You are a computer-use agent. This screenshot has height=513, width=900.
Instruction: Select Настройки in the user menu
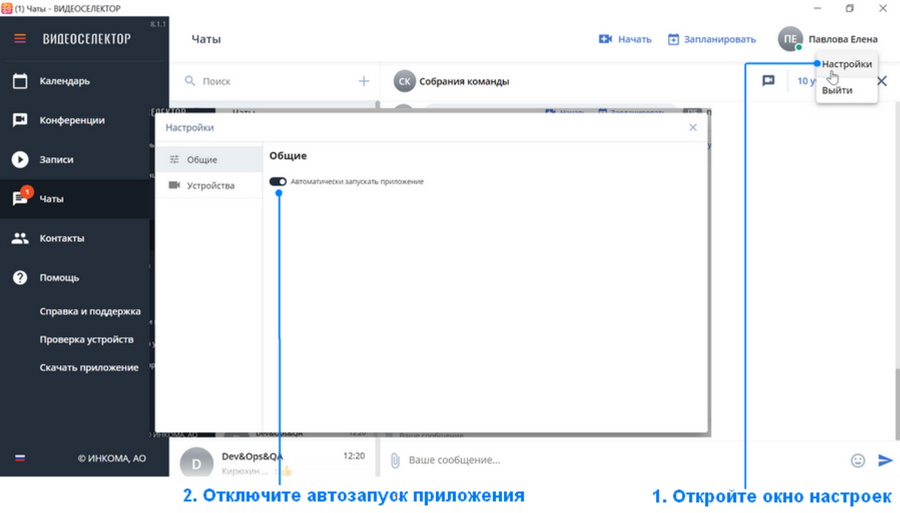point(847,64)
